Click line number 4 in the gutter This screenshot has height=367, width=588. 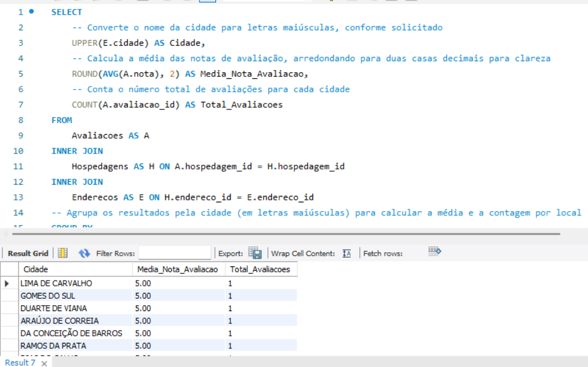coord(20,58)
